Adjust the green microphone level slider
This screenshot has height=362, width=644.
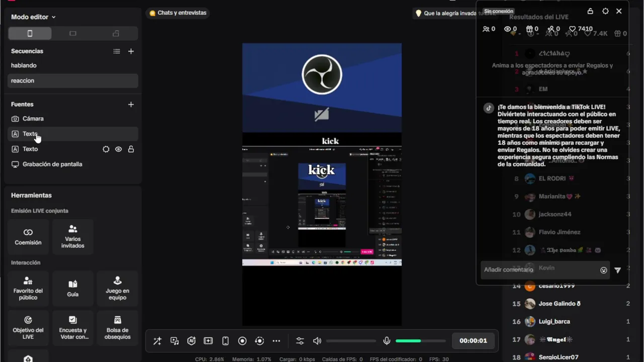click(x=421, y=341)
